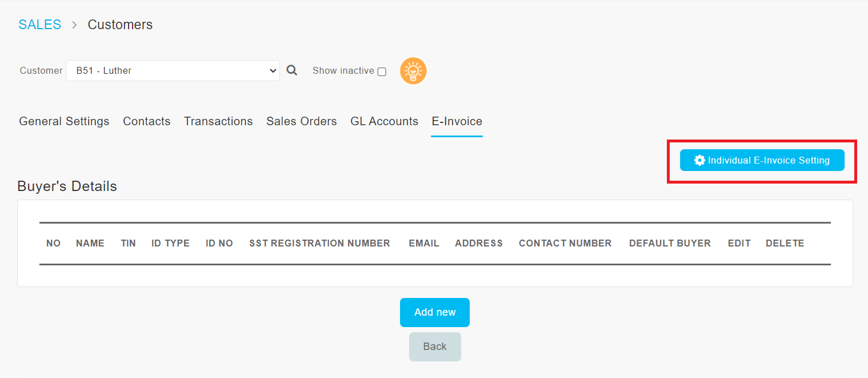Image resolution: width=868 pixels, height=378 pixels.
Task: Click the Add new button
Action: (435, 312)
